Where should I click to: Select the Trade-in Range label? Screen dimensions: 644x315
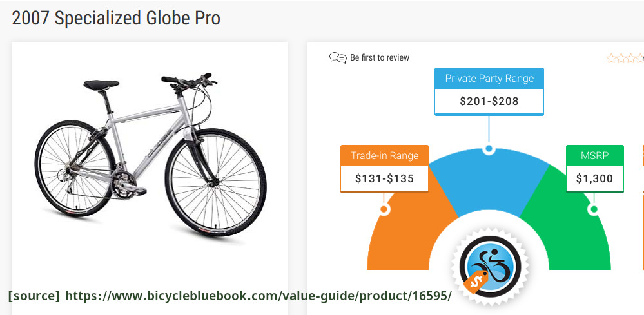coord(384,155)
